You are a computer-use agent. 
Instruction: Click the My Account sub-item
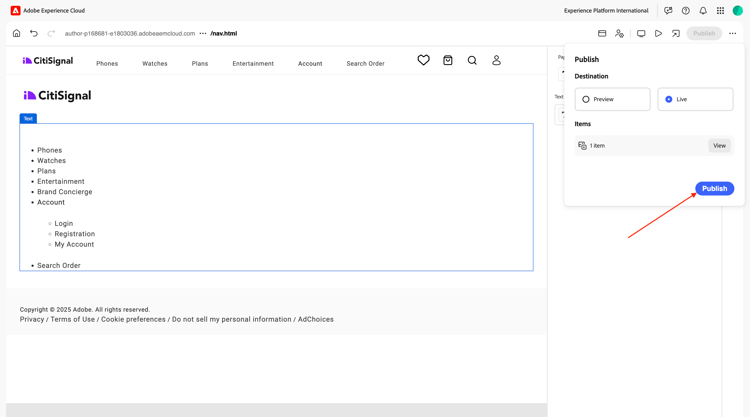click(74, 244)
